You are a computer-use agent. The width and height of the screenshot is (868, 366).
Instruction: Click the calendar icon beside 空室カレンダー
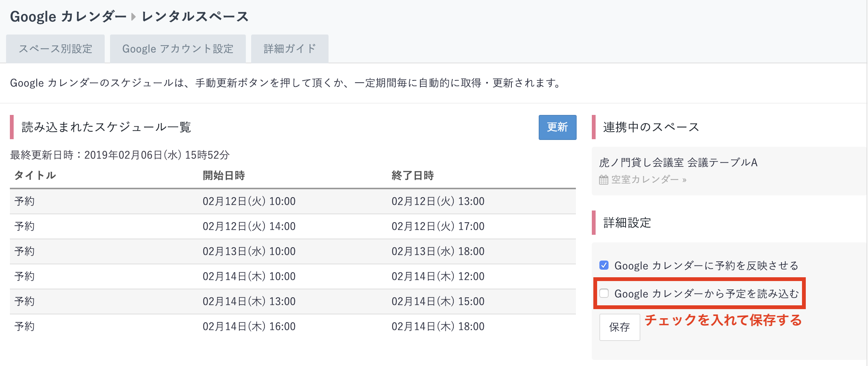click(604, 179)
